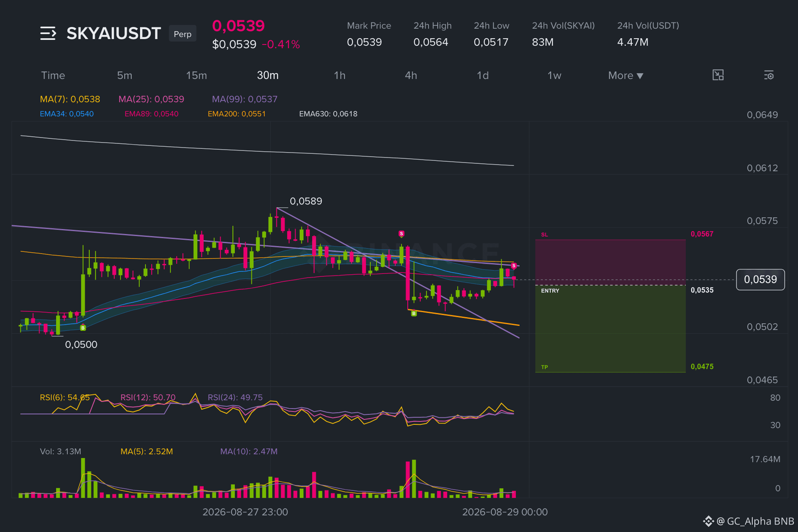Switch to the 5m interval
798x532 pixels.
[x=125, y=75]
